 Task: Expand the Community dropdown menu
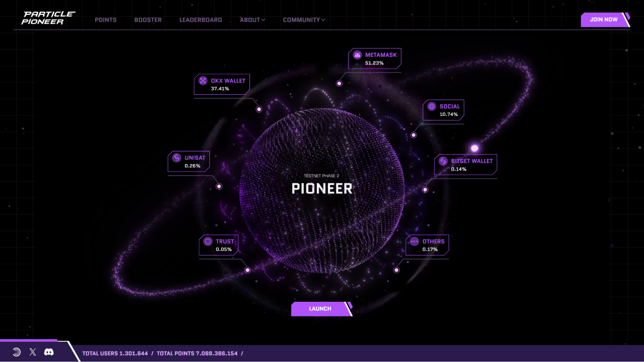[x=304, y=20]
